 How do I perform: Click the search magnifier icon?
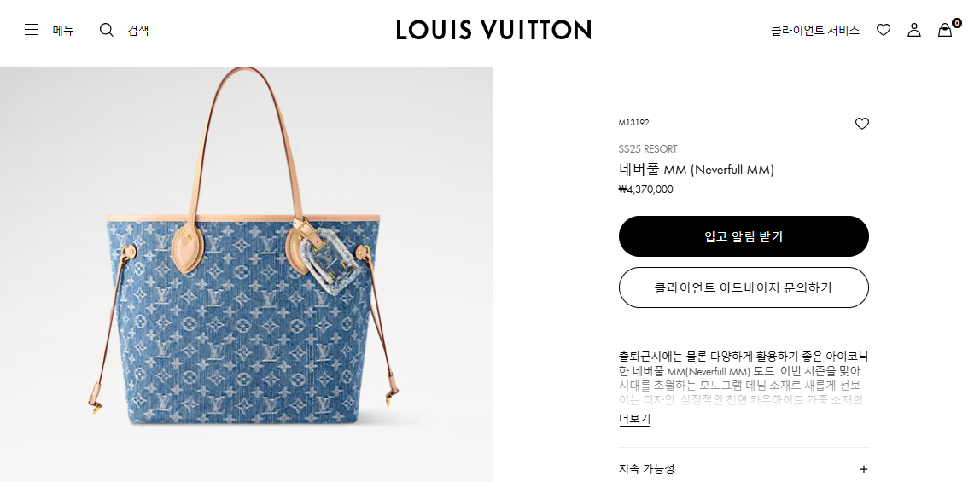(107, 30)
